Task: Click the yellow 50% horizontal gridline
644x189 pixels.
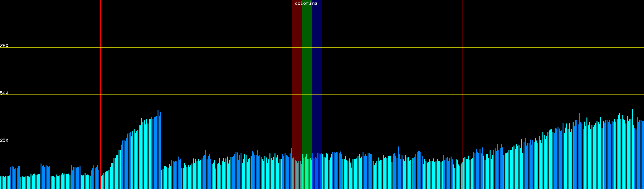Action: [x=377, y=94]
